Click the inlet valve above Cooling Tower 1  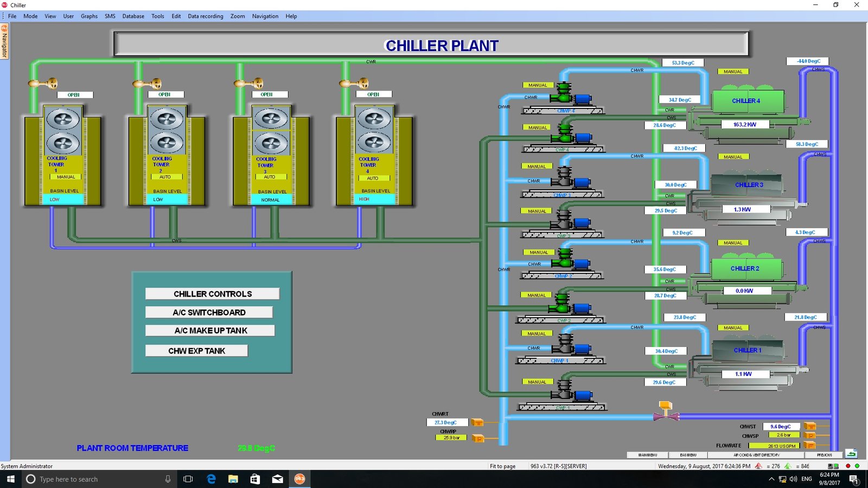[x=43, y=83]
